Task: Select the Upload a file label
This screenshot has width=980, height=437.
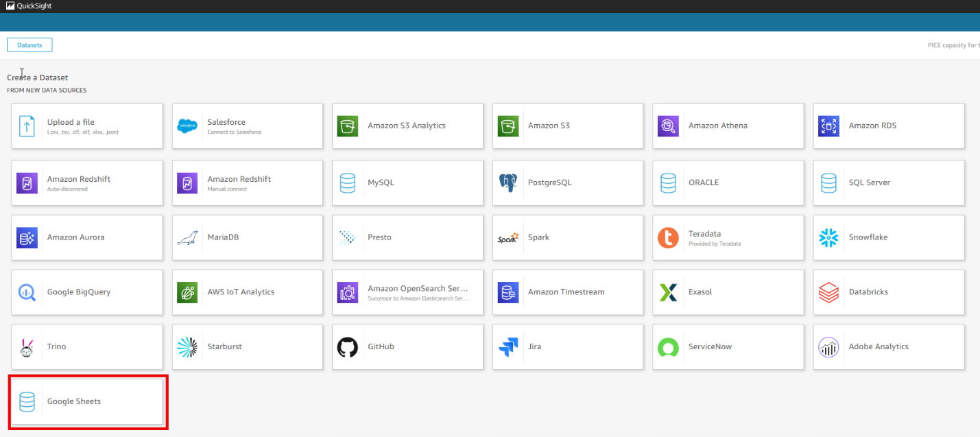Action: coord(71,122)
